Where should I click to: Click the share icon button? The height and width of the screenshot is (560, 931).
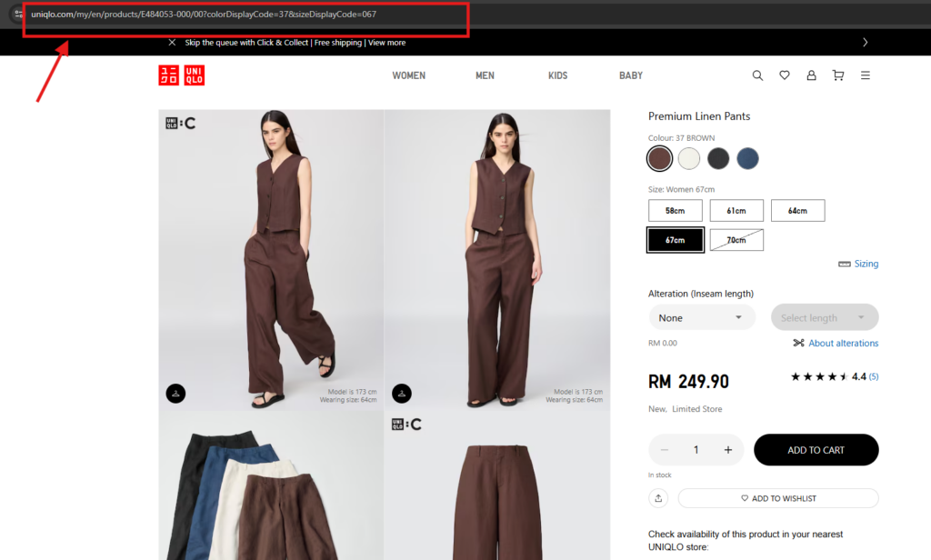(x=658, y=498)
